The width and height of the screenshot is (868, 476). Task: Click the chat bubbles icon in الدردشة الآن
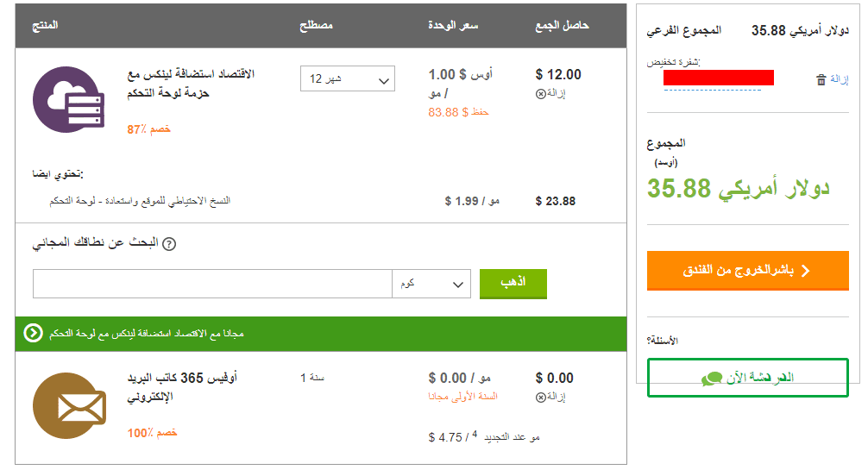(x=712, y=378)
